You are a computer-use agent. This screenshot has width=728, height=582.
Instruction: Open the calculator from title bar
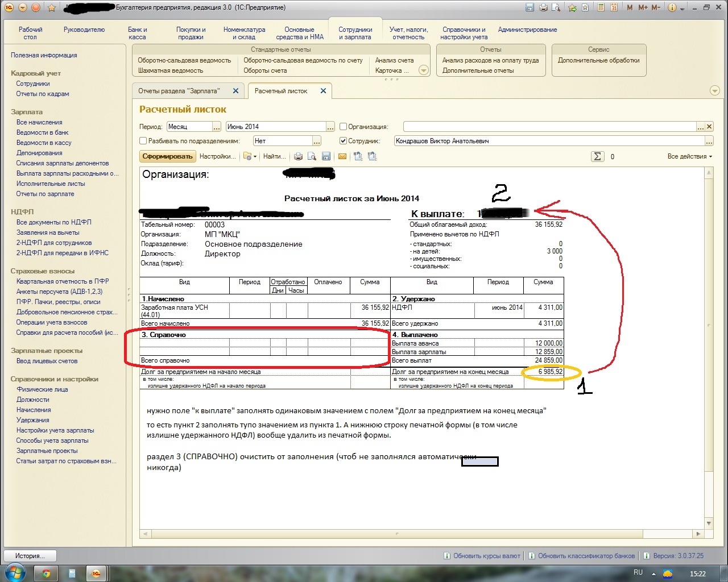[601, 7]
